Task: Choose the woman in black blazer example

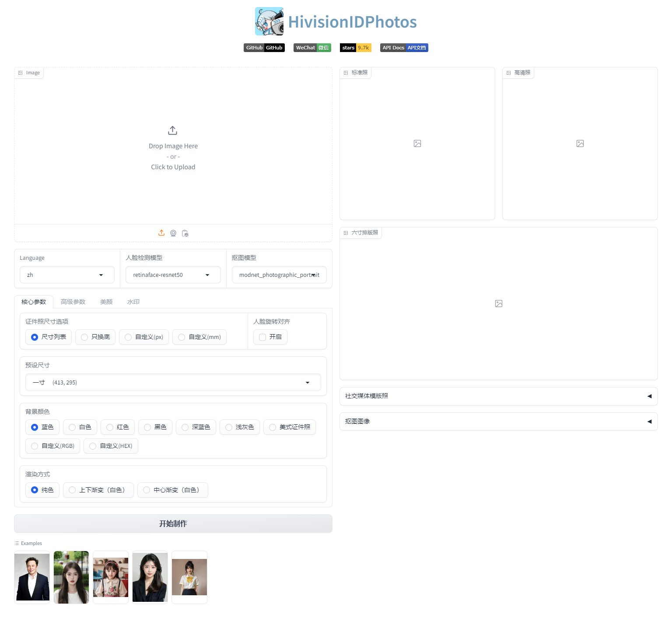Action: [x=150, y=577]
